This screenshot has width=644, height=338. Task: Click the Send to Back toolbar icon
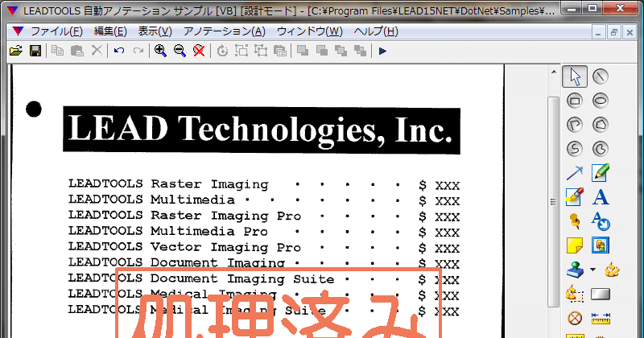[x=321, y=51]
